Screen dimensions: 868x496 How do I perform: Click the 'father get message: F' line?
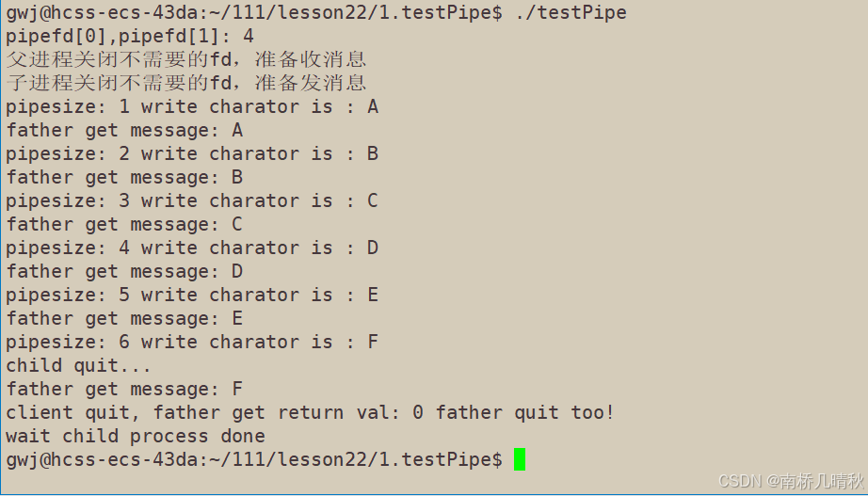tap(124, 389)
